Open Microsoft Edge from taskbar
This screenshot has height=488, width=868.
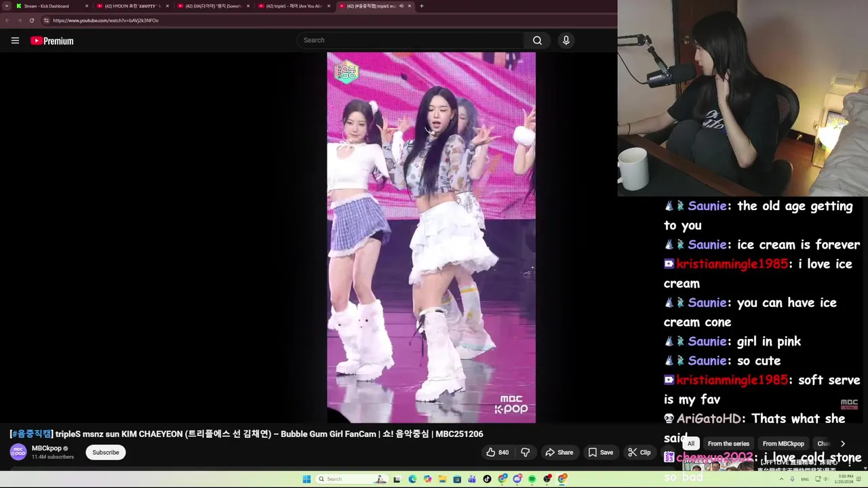coord(412,479)
